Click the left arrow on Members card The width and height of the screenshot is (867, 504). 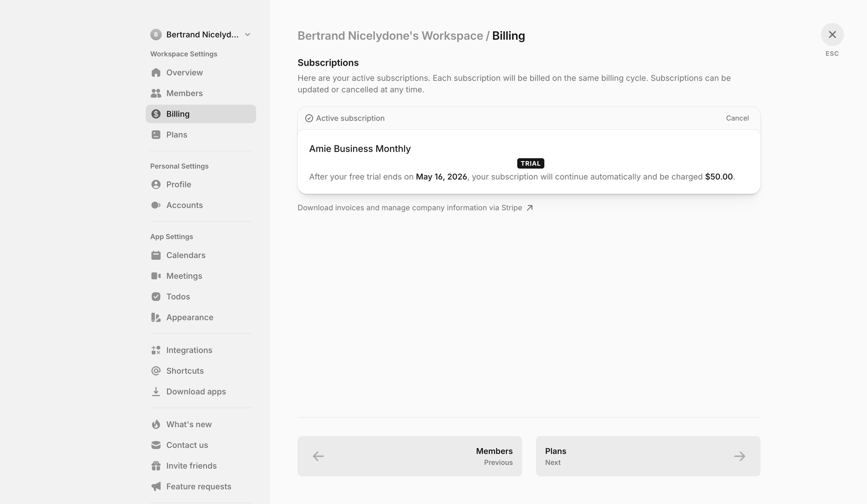318,456
